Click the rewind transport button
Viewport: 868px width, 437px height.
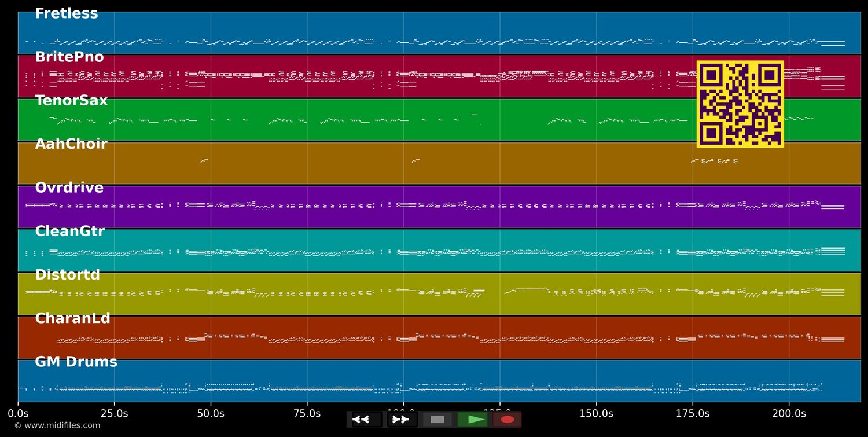pyautogui.click(x=367, y=420)
